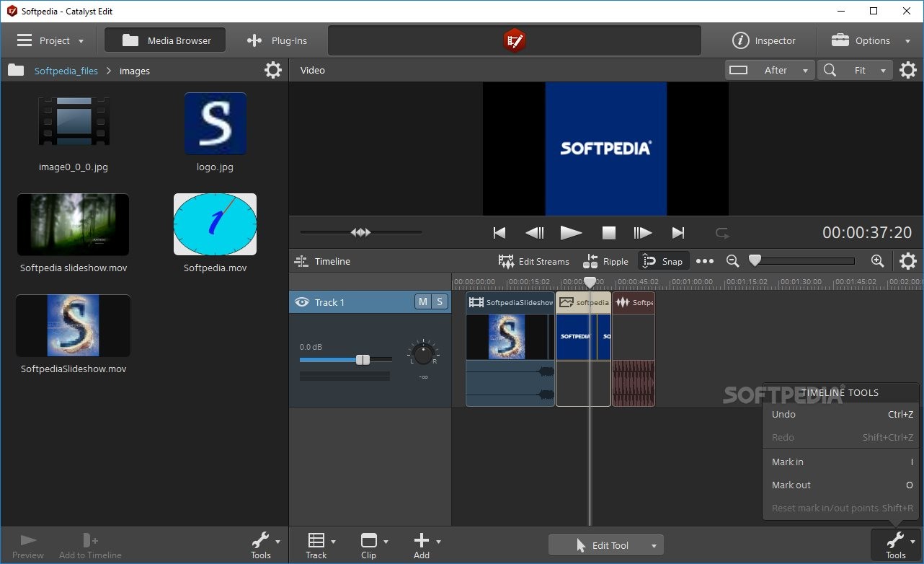Play the video preview
The image size is (924, 564).
click(571, 232)
